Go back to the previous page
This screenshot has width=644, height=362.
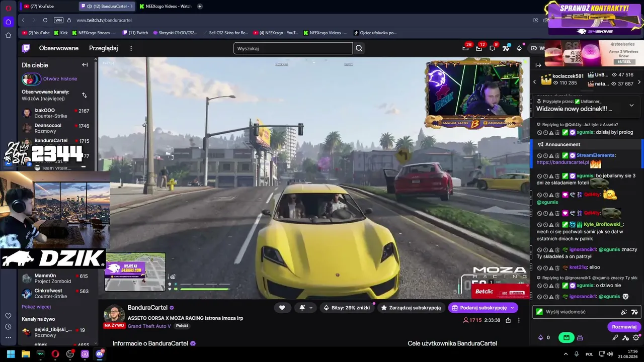click(x=23, y=20)
